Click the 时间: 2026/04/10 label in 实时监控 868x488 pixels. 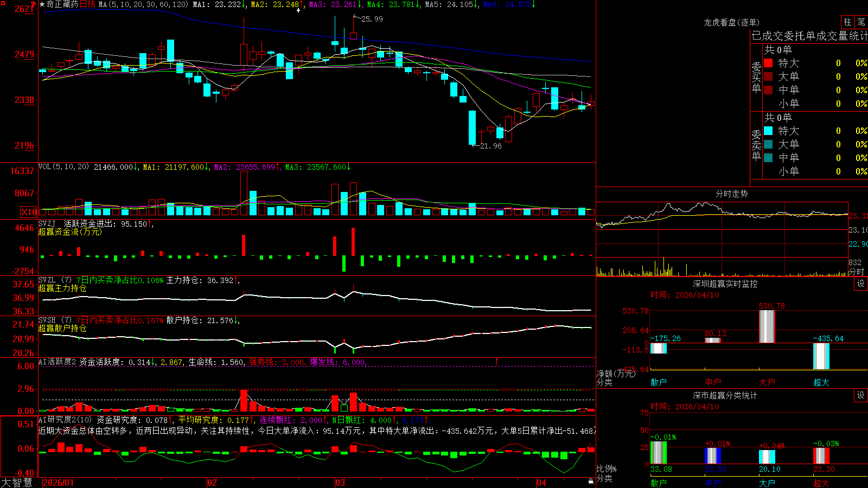(x=685, y=295)
